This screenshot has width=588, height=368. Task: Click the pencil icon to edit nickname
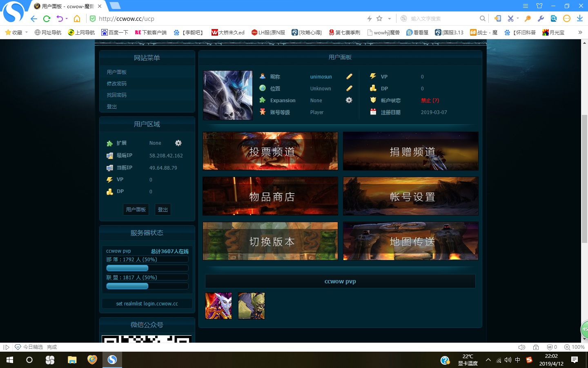[349, 76]
